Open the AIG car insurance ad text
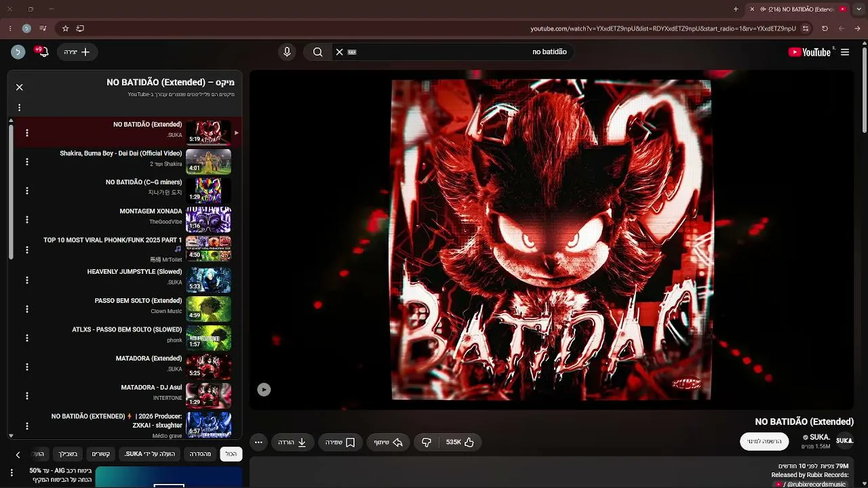 click(x=60, y=475)
